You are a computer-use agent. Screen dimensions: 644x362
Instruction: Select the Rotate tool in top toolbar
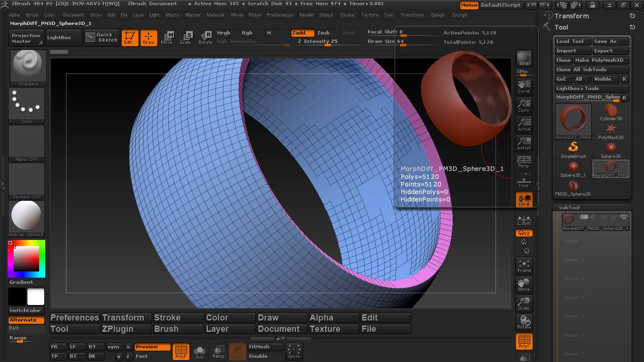click(x=205, y=38)
